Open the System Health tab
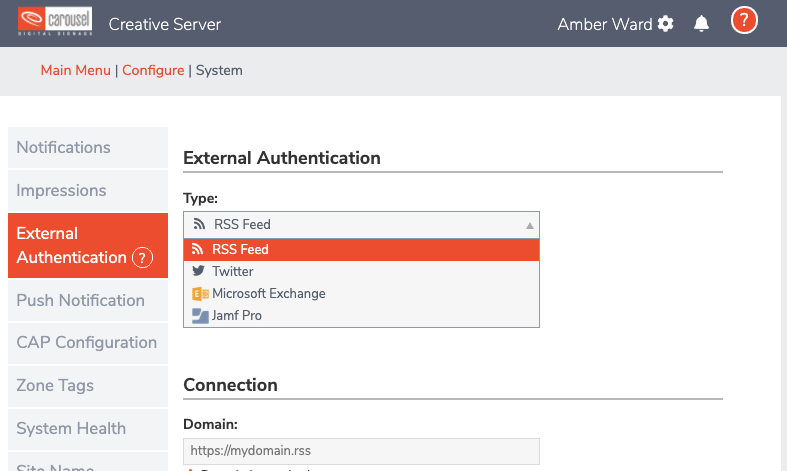 (71, 428)
